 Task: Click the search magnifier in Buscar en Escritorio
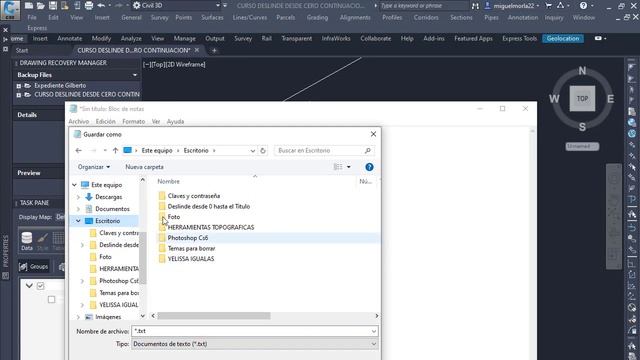click(367, 151)
